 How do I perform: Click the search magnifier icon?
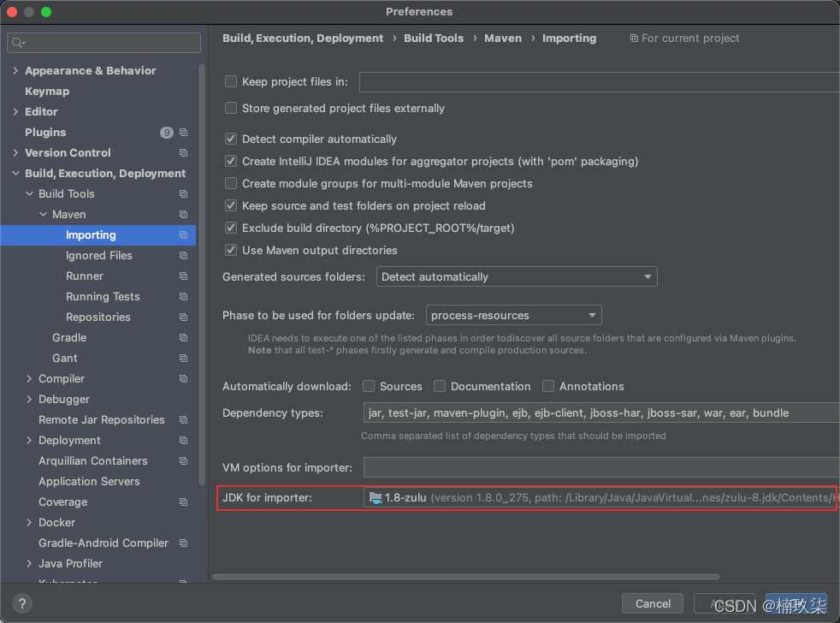coord(19,42)
